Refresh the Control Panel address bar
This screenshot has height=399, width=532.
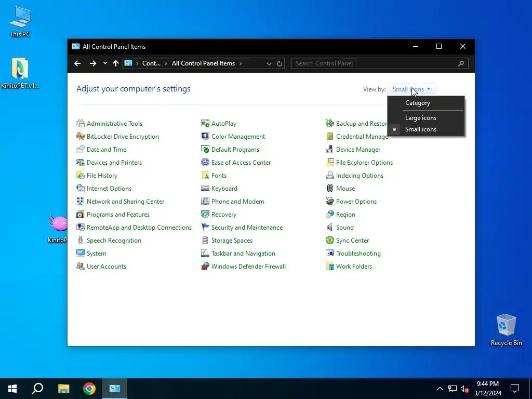[279, 63]
